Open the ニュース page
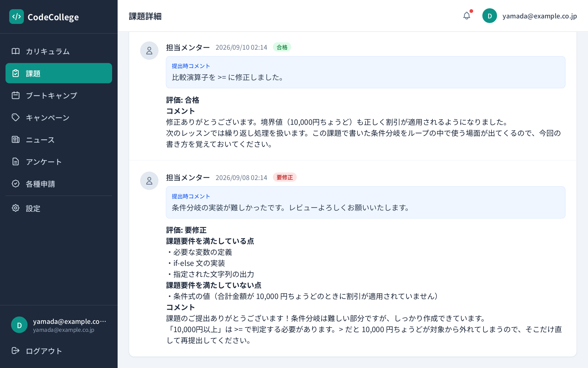 click(x=59, y=140)
